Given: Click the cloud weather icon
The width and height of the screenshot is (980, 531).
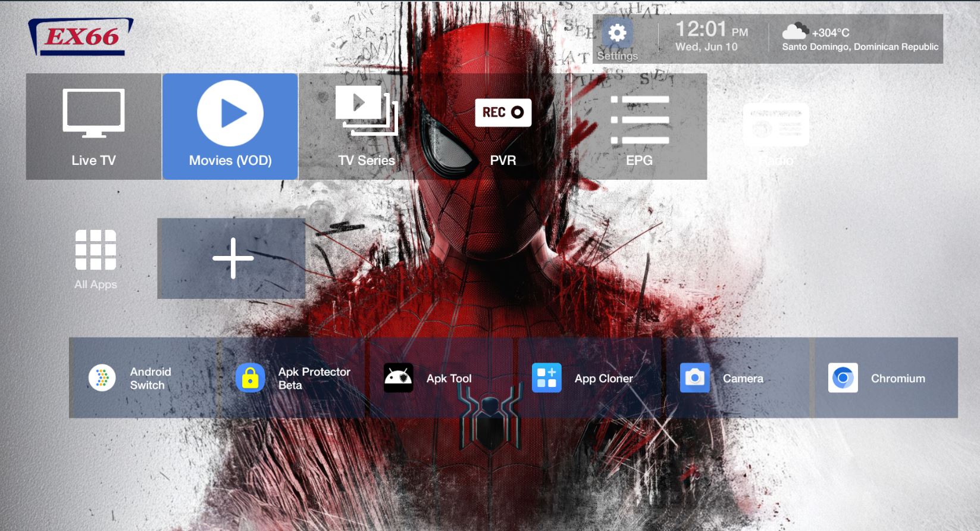Looking at the screenshot, I should click(795, 31).
